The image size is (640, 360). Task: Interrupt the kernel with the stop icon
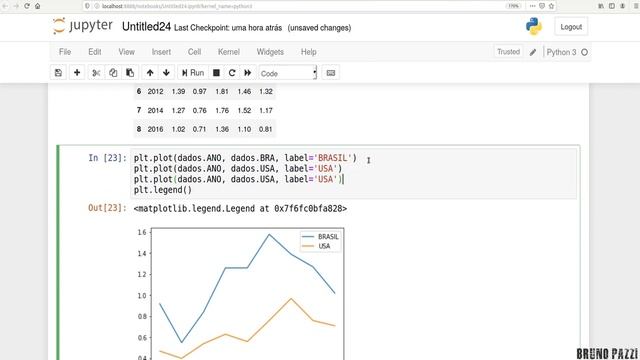click(x=216, y=73)
